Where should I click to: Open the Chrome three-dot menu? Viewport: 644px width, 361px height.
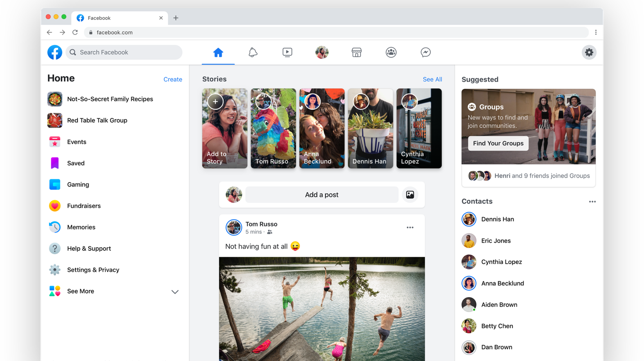(596, 32)
